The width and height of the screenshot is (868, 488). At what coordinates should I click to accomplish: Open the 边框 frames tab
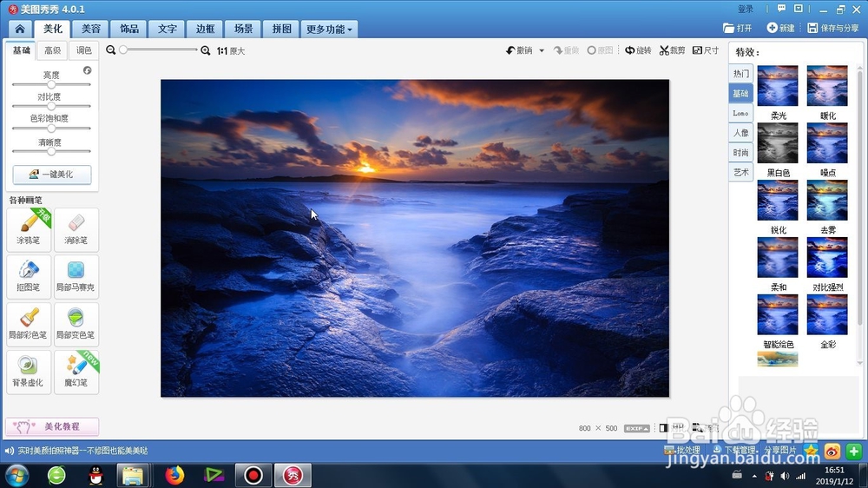point(205,29)
